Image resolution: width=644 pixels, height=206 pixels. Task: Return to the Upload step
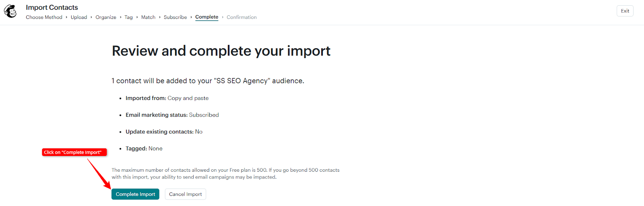(x=79, y=17)
